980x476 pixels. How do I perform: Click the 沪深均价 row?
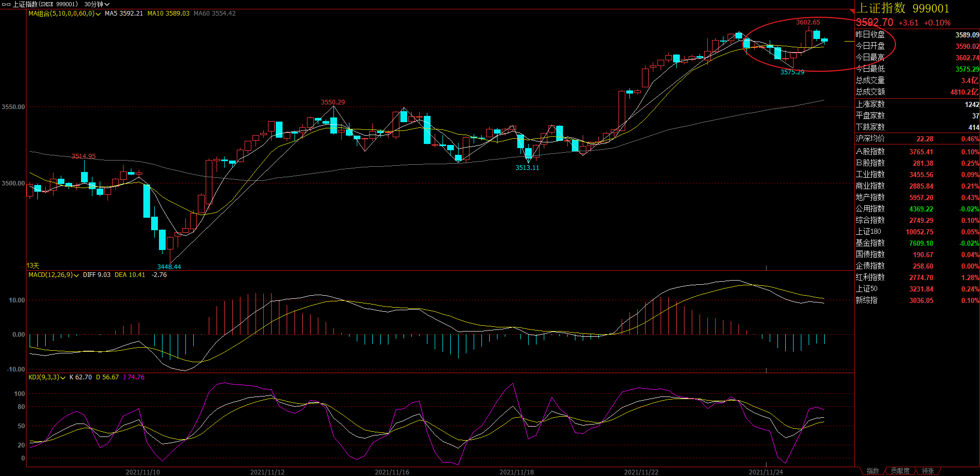[x=917, y=139]
